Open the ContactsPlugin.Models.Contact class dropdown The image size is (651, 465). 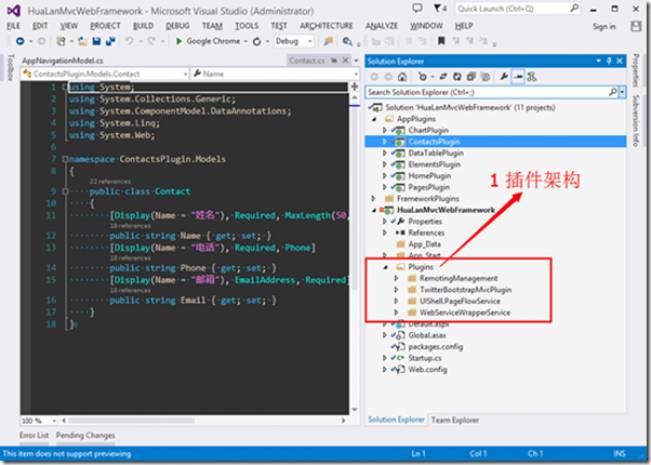(x=186, y=74)
